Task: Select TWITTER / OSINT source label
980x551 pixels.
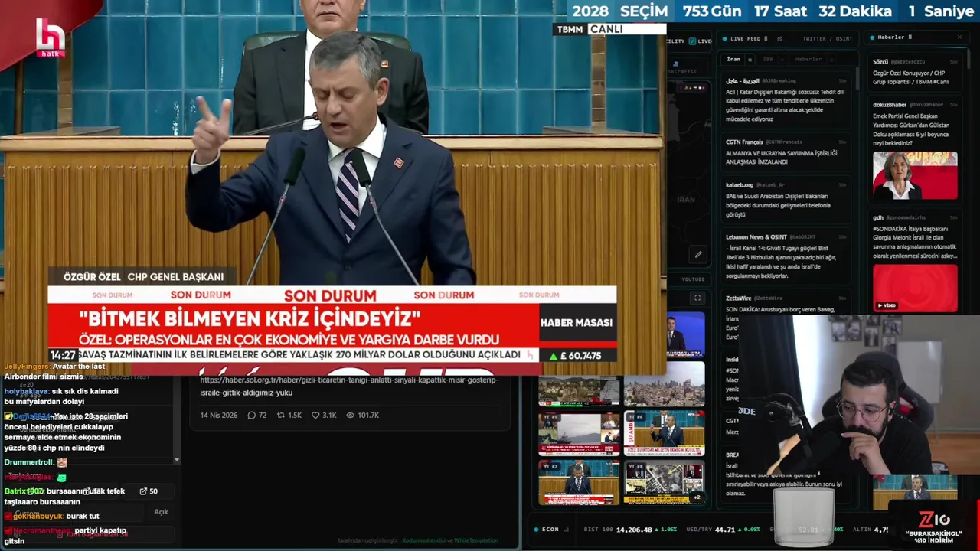Action: 827,38
